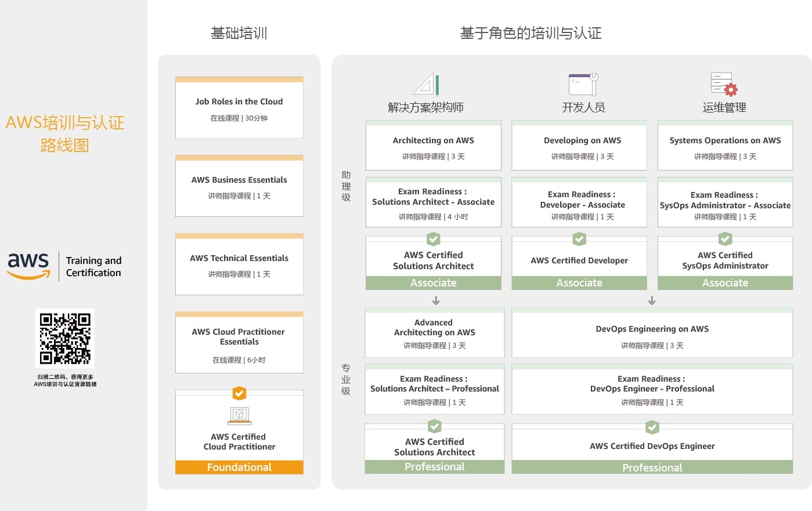This screenshot has width=812, height=511.
Task: Click the orange Foundational bar
Action: point(239,467)
